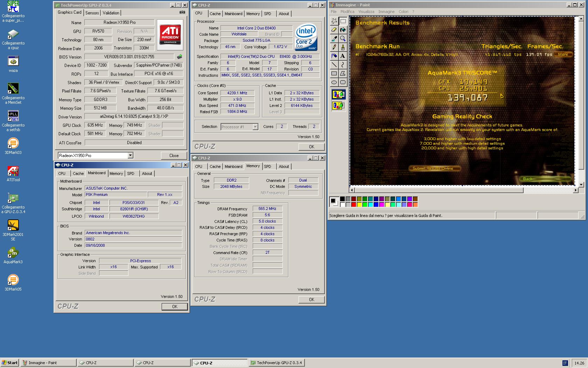Click the IT language indicator in tray
Image resolution: width=588 pixels, height=368 pixels.
[565, 363]
